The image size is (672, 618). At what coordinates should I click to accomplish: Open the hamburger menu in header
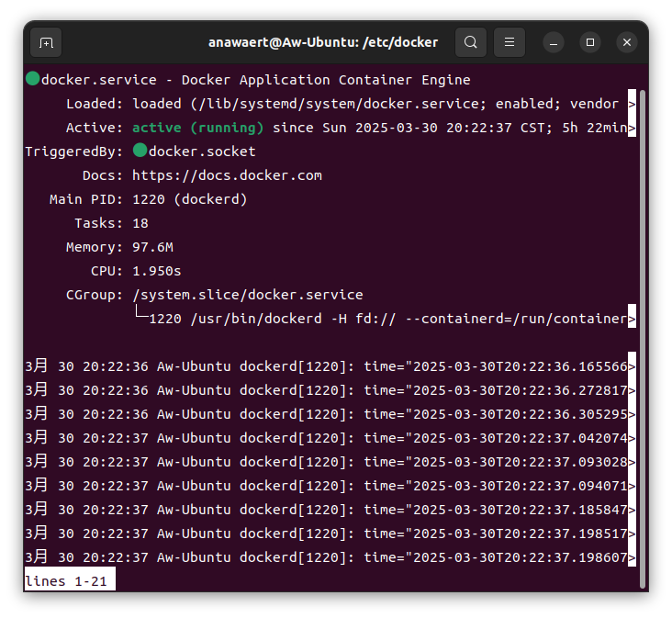tap(510, 42)
